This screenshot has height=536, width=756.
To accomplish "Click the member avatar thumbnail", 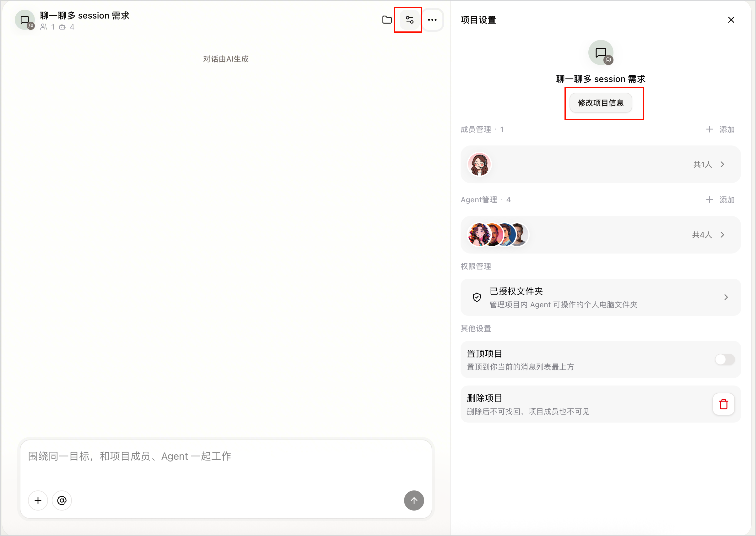I will tap(479, 164).
